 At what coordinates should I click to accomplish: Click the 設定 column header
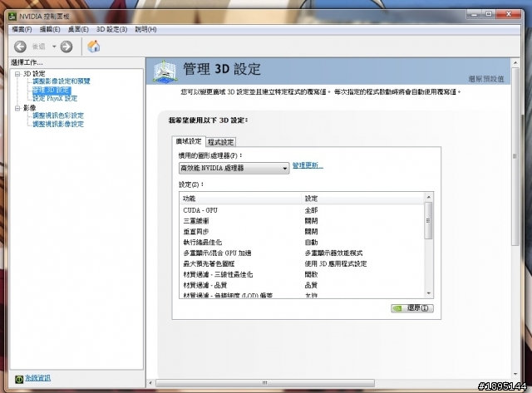click(362, 199)
